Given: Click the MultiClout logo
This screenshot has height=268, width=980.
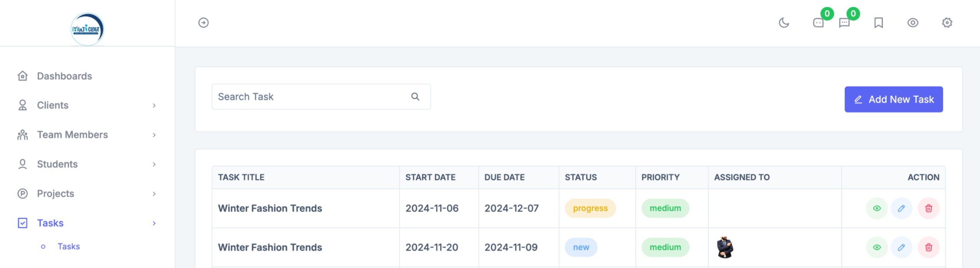Looking at the screenshot, I should click(x=87, y=29).
